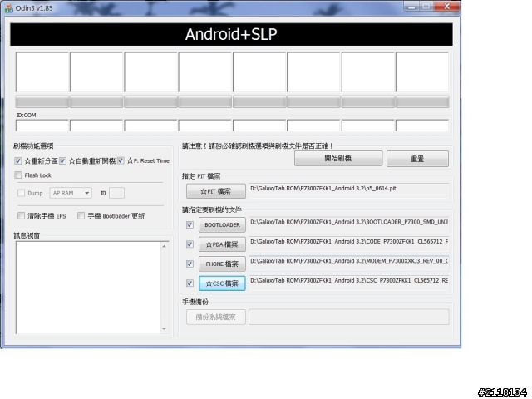Click the 備份系統檔案 backup button
The width and height of the screenshot is (532, 399).
tap(216, 317)
